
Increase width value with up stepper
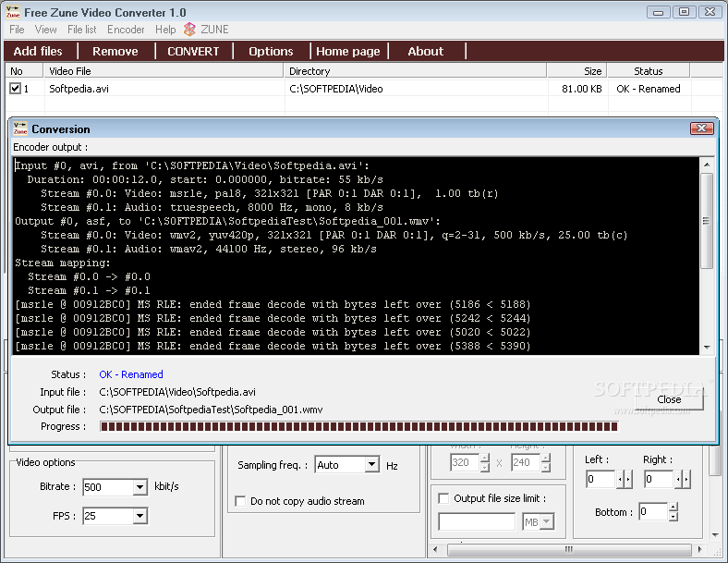[485, 458]
